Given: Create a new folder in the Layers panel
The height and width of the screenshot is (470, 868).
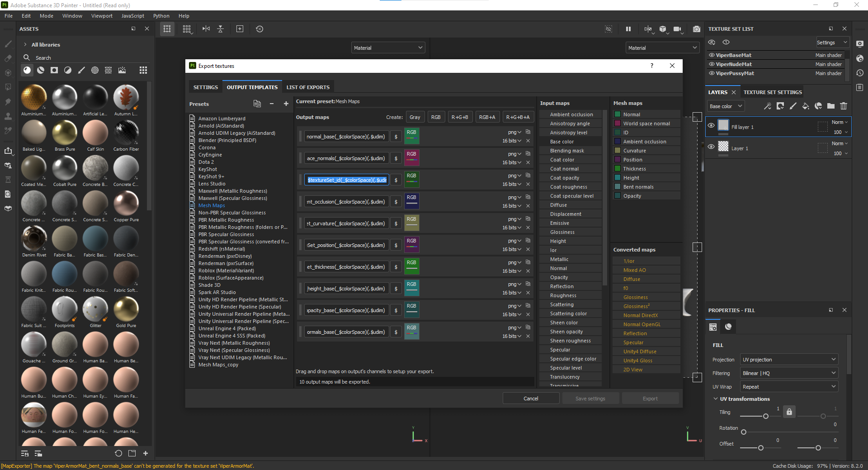Looking at the screenshot, I should [x=831, y=106].
